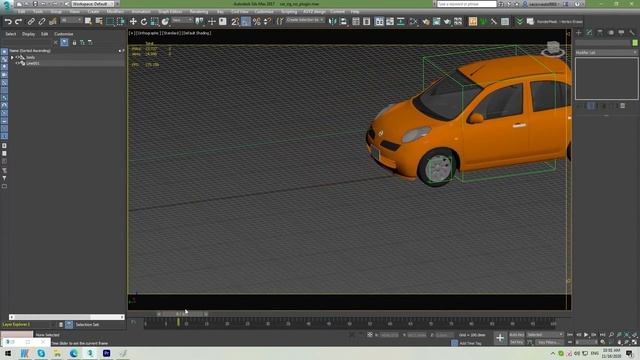Click the Unlink Selection tool
640x360 pixels.
(42, 22)
